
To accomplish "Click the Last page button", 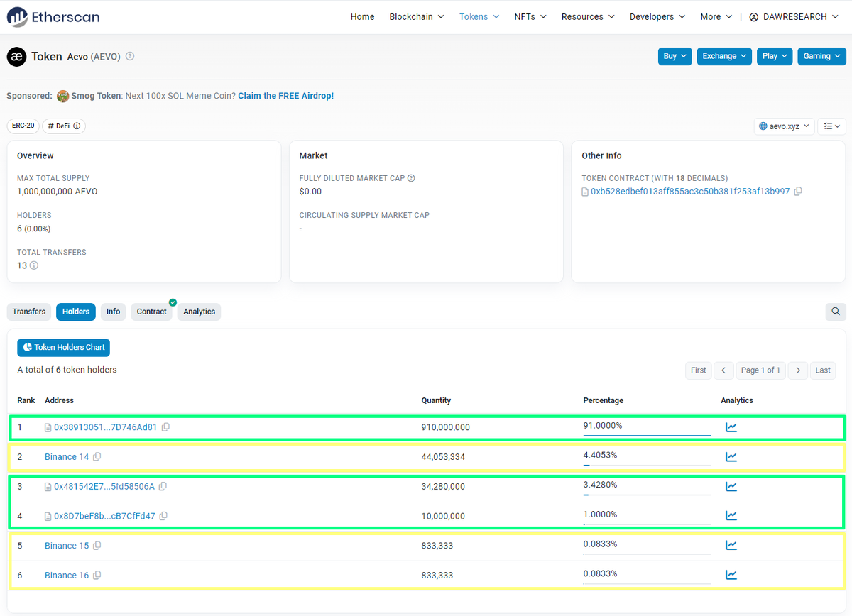I will click(x=823, y=370).
